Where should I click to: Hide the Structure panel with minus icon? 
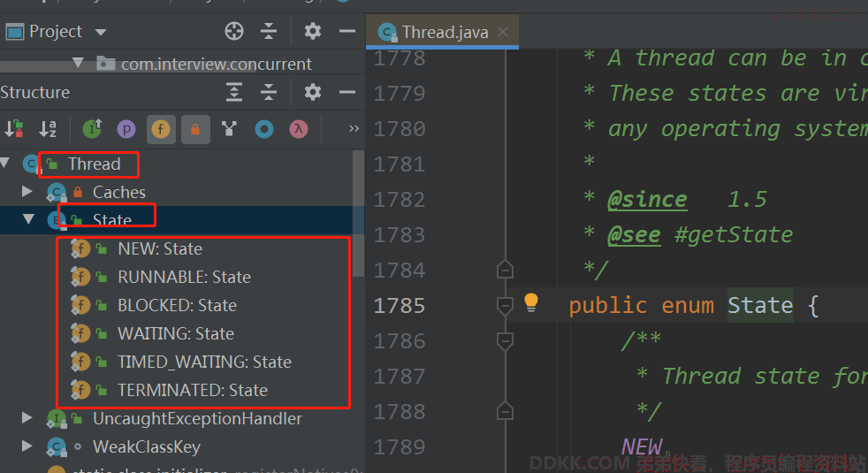347,92
